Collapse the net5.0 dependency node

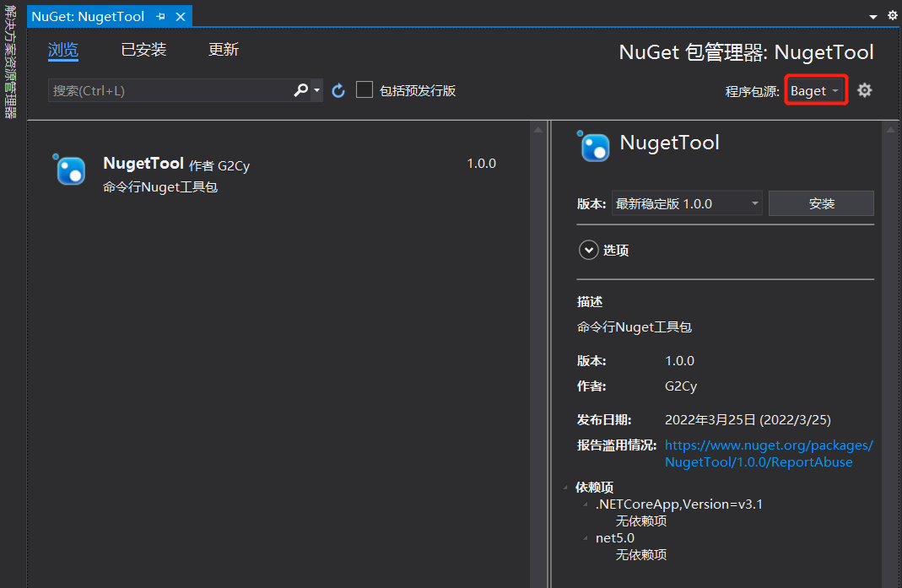point(586,538)
